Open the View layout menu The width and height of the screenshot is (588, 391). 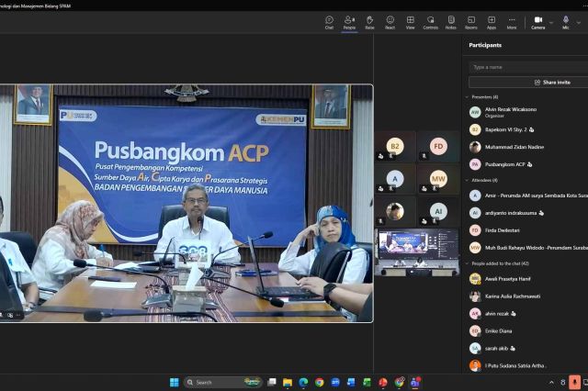(410, 22)
